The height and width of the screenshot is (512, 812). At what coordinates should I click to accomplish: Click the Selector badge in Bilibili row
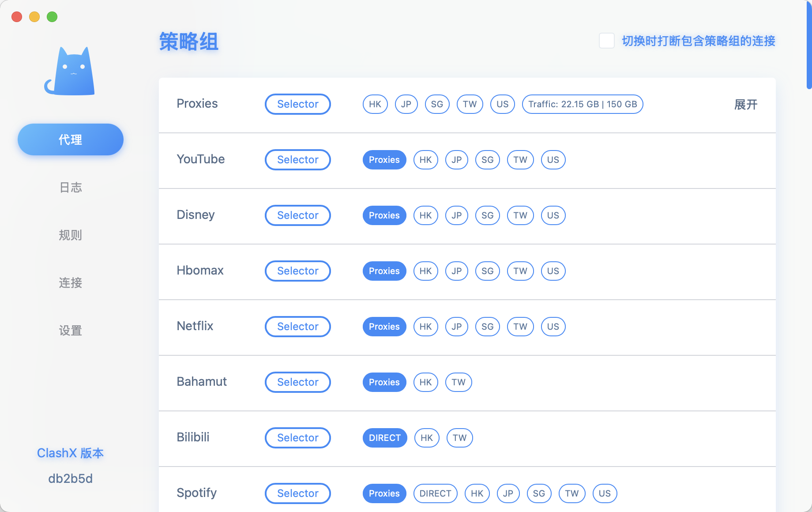click(298, 438)
